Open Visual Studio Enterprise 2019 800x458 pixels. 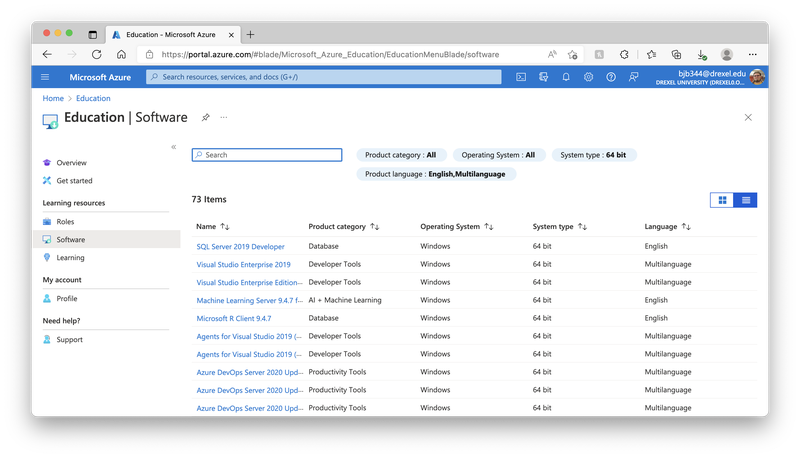pos(243,265)
